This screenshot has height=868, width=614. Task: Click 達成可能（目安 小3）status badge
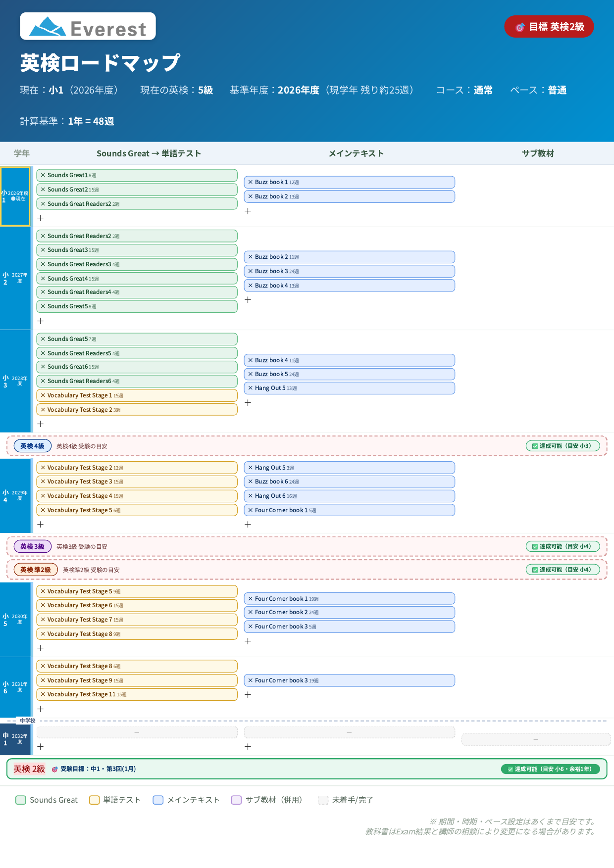click(563, 446)
